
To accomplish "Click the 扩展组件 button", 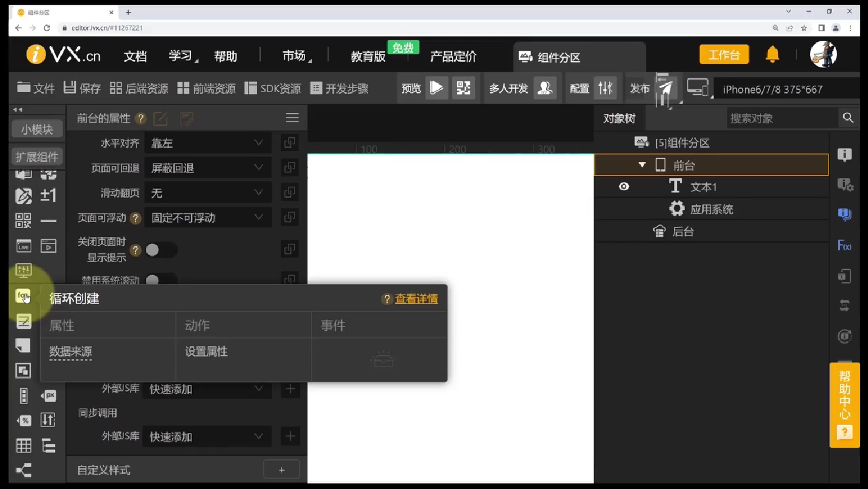I will 37,157.
